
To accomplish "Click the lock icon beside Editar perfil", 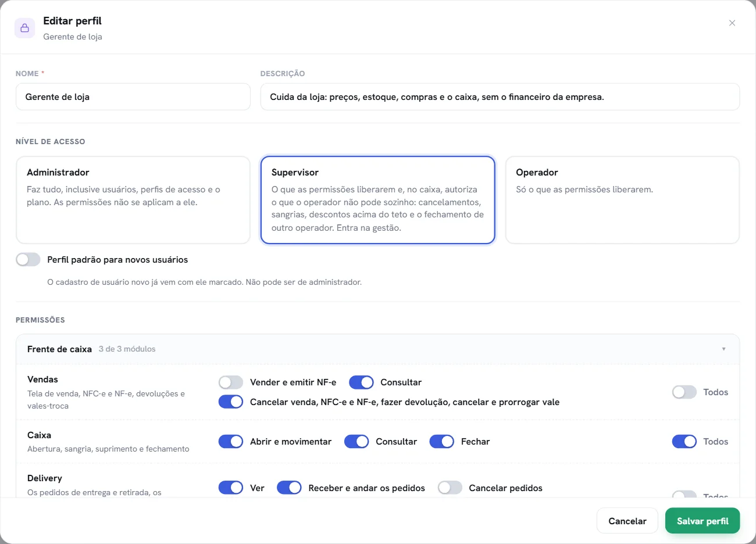I will click(x=25, y=28).
